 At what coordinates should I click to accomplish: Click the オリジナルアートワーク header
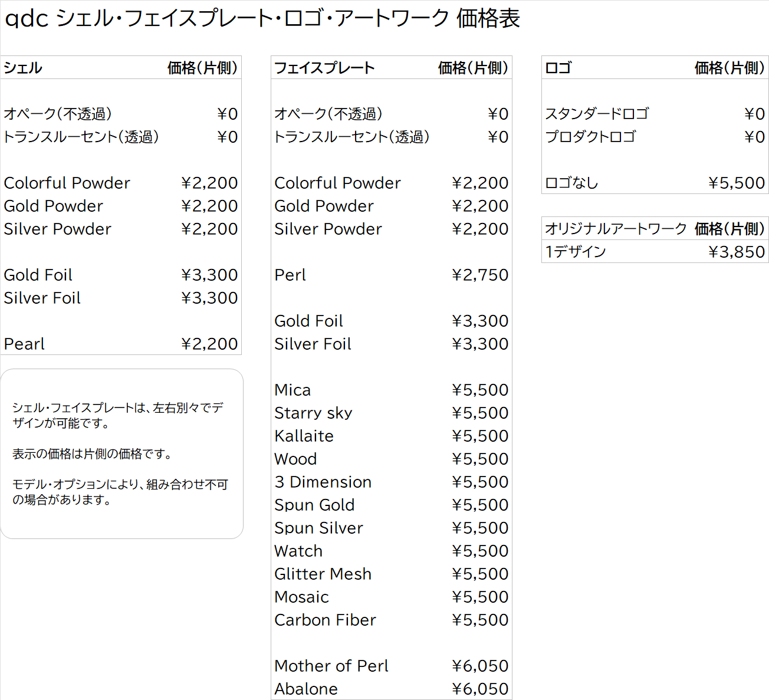pyautogui.click(x=616, y=229)
